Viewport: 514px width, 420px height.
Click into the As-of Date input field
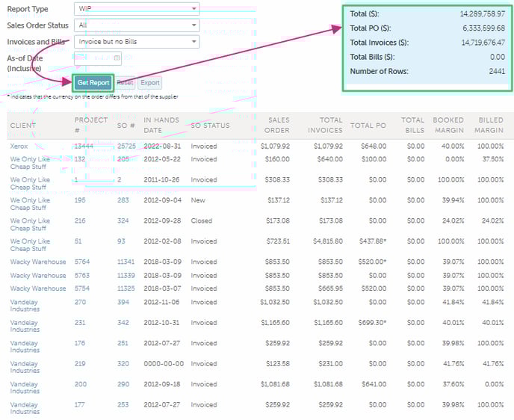coord(93,58)
